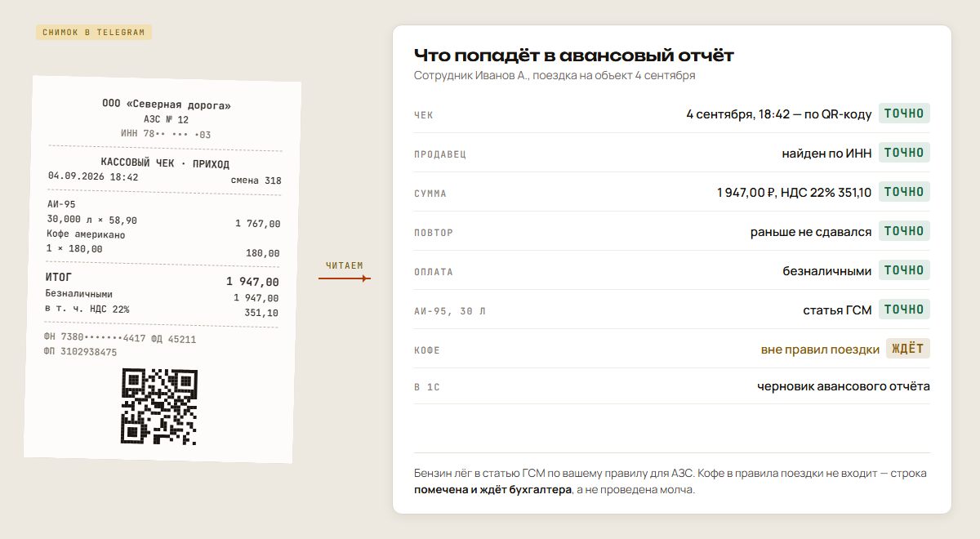This screenshot has width=980, height=539.
Task: Select «Кофе американо» on the receipt
Action: 86,234
